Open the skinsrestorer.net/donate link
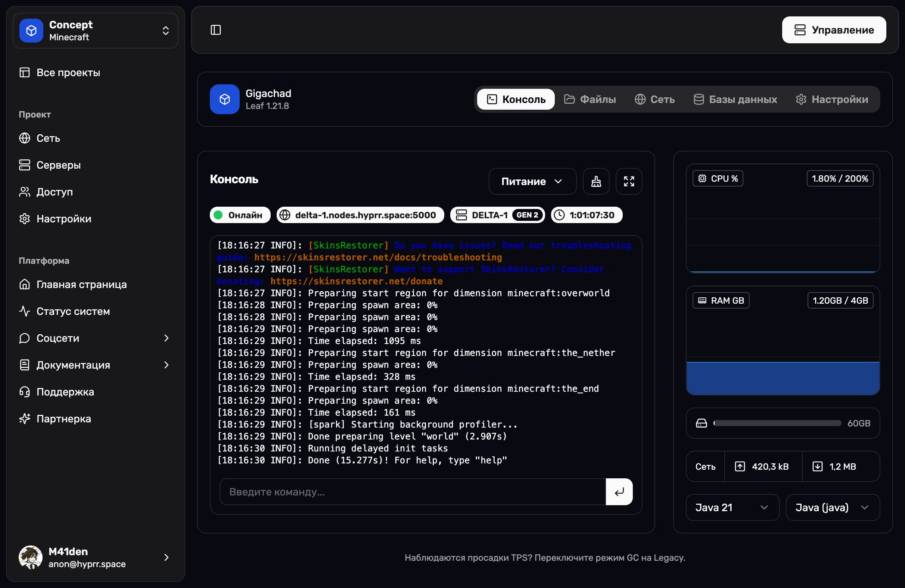Screen dimensions: 905x588 click(356, 281)
